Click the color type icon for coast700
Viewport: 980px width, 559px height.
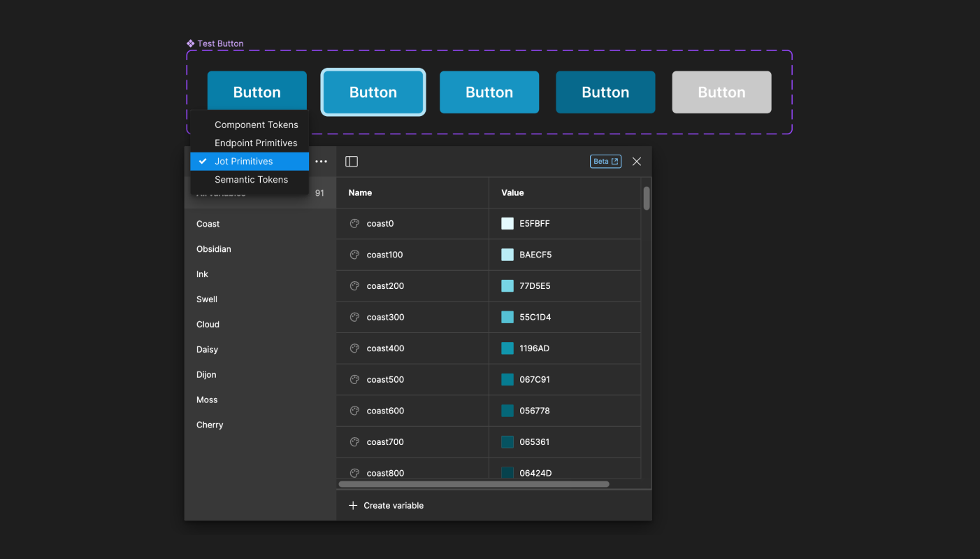click(x=354, y=442)
